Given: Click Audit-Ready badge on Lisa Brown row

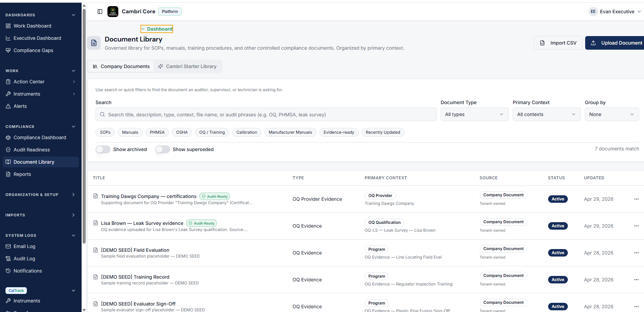Looking at the screenshot, I should pos(202,224).
